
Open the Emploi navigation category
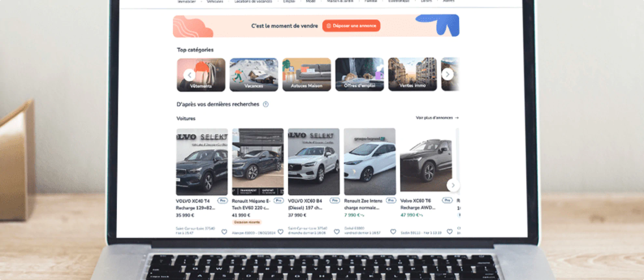(x=289, y=1)
